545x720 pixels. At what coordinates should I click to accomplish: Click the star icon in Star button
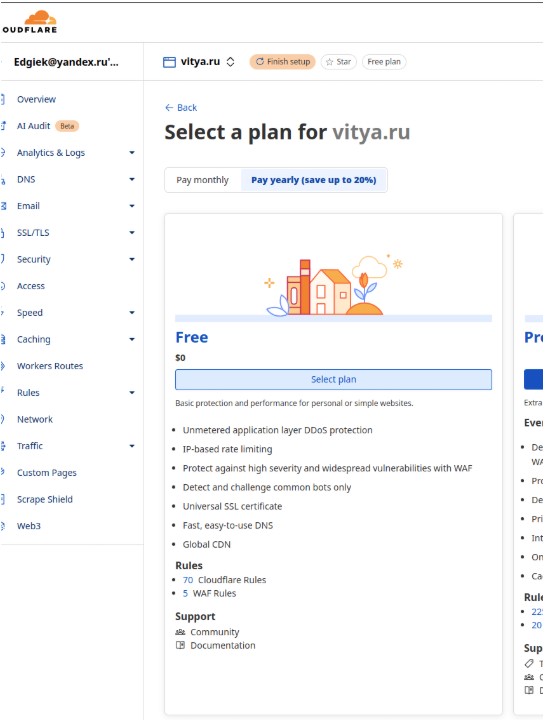click(x=329, y=62)
